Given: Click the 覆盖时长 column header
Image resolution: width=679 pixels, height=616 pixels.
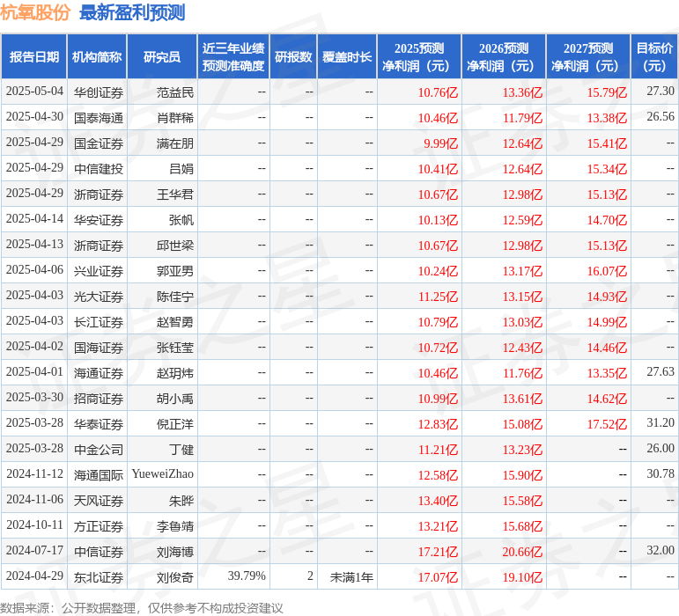Looking at the screenshot, I should pos(347,56).
